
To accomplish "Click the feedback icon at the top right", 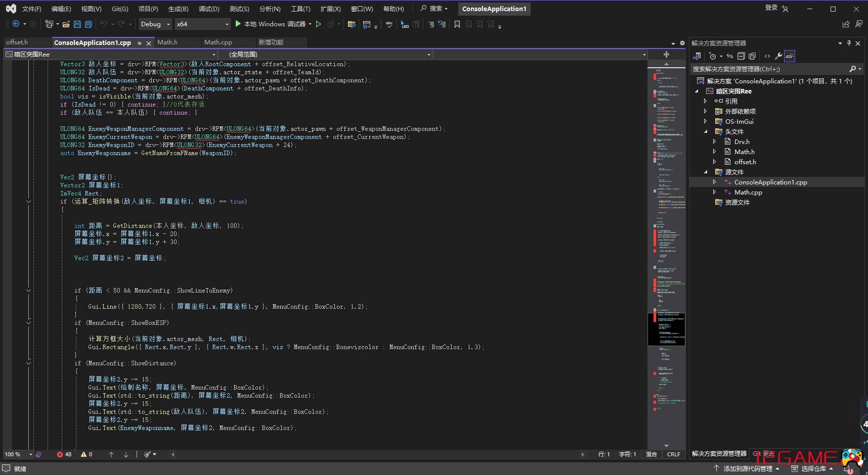I will tap(858, 24).
